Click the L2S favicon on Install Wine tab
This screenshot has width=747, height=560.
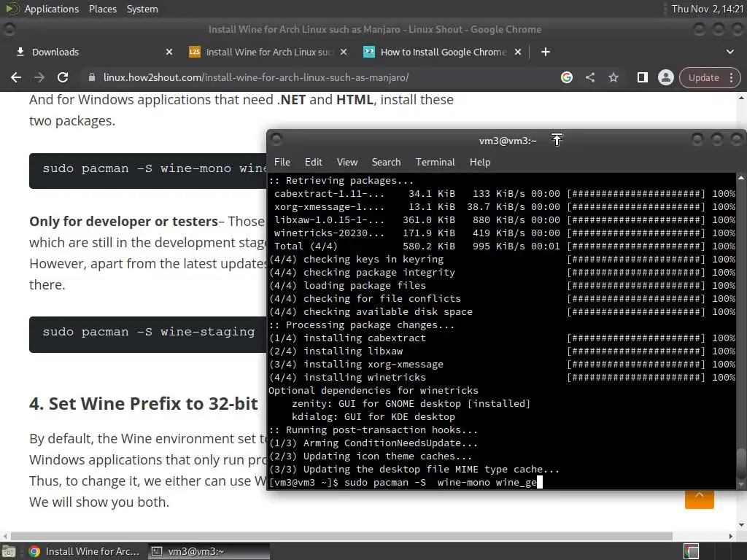point(194,52)
